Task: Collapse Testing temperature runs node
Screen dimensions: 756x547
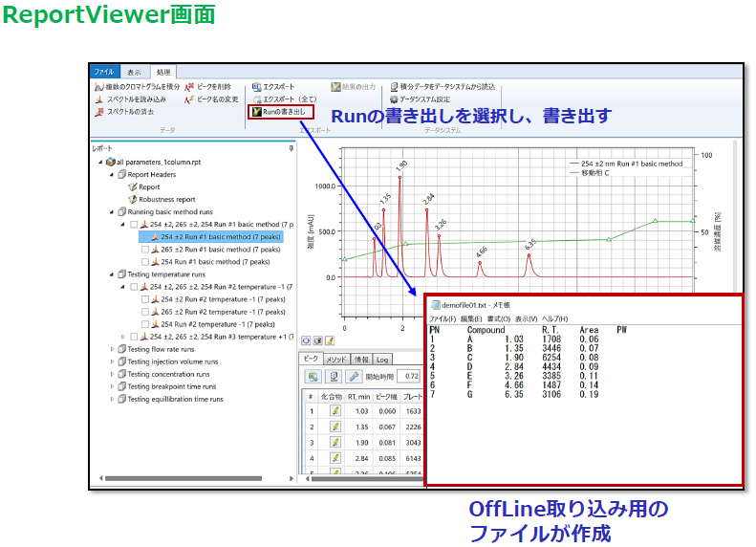Action: click(112, 274)
